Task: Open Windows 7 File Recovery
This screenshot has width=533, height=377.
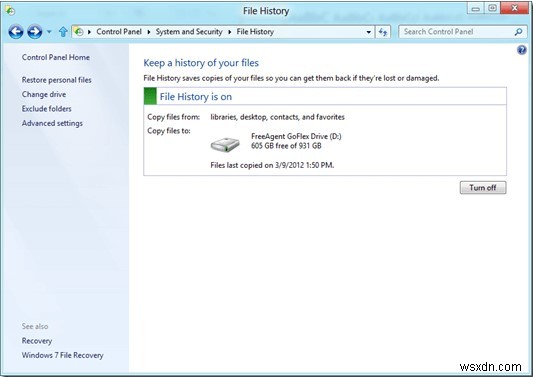Action: tap(63, 355)
